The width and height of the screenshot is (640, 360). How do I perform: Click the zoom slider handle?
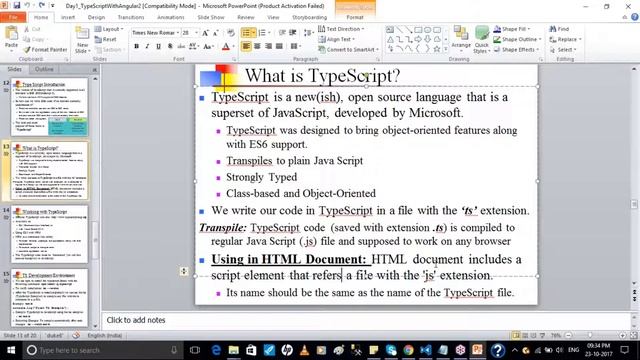click(x=589, y=336)
